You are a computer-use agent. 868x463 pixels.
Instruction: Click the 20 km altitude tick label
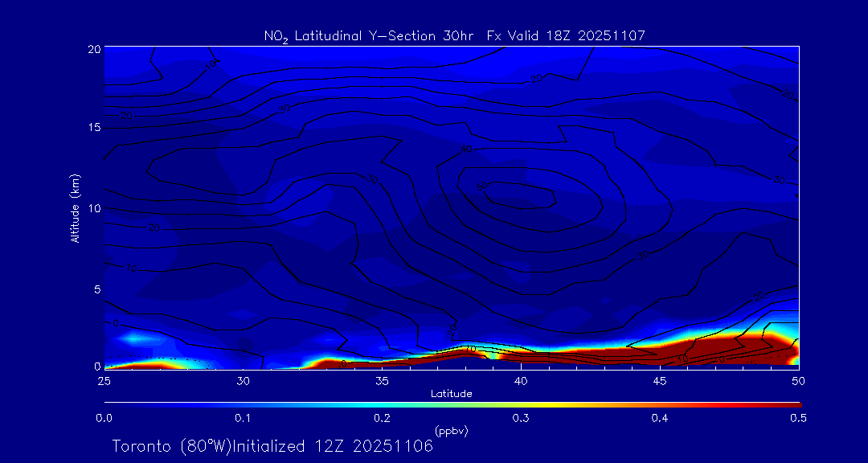[x=94, y=48]
